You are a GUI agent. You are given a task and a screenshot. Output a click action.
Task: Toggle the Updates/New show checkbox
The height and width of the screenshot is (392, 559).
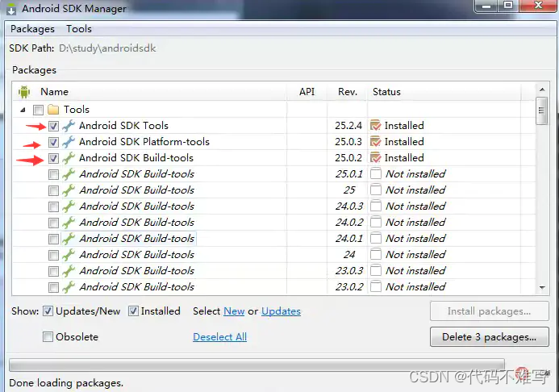[48, 311]
